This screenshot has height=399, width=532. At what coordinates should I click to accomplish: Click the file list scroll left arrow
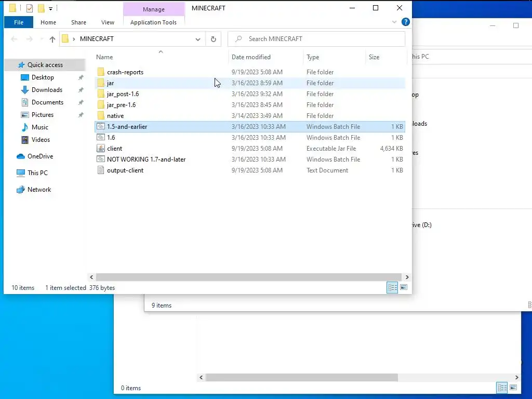click(91, 277)
